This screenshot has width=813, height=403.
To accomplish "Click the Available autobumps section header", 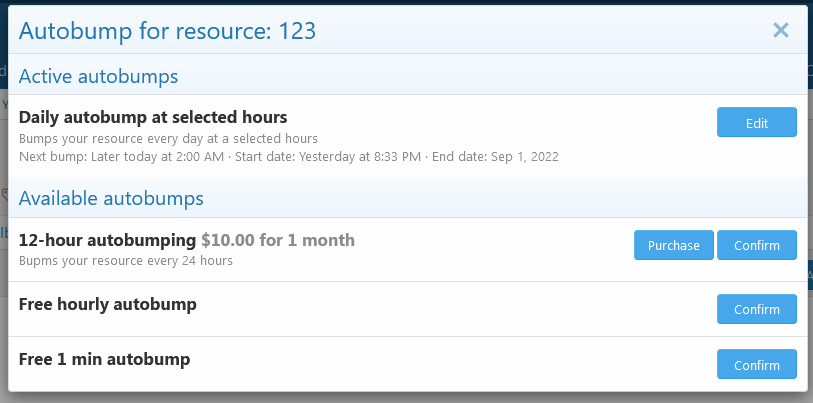I will (111, 198).
